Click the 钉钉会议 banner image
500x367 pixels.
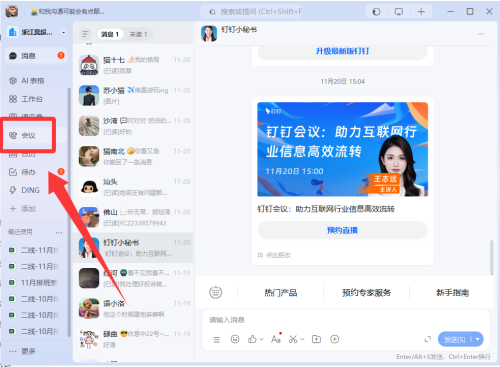click(x=342, y=149)
